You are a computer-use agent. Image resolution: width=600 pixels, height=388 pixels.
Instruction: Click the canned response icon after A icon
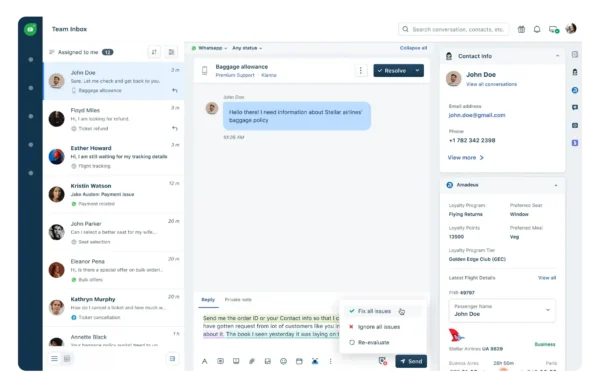(x=220, y=361)
